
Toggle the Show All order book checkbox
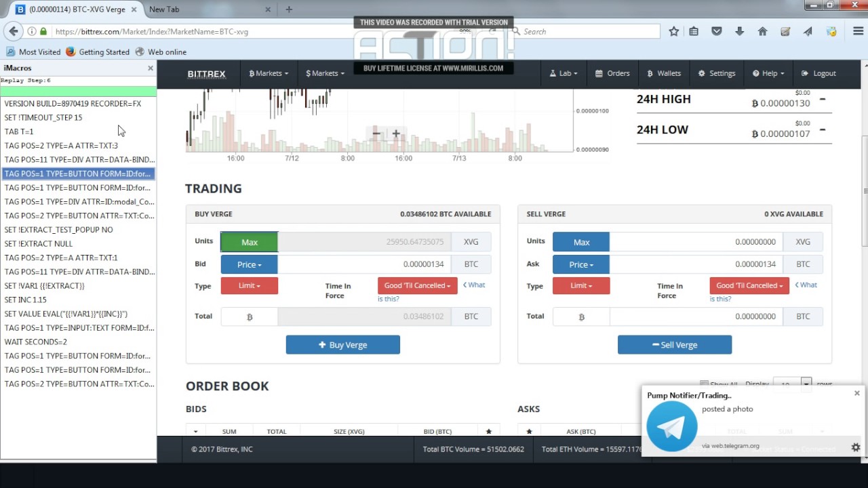pyautogui.click(x=704, y=384)
